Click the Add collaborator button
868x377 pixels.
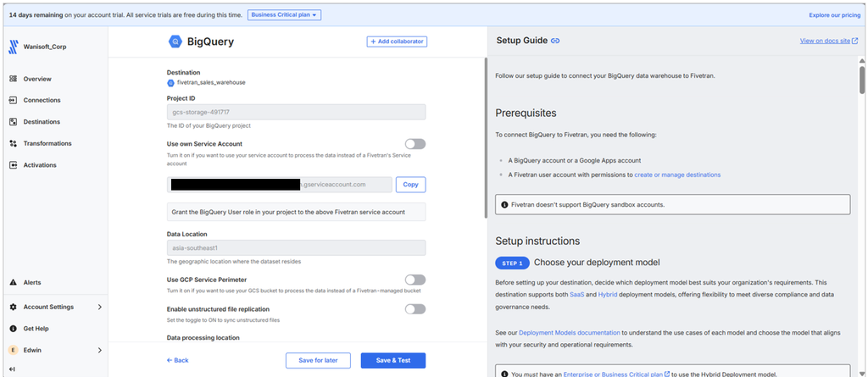[397, 42]
